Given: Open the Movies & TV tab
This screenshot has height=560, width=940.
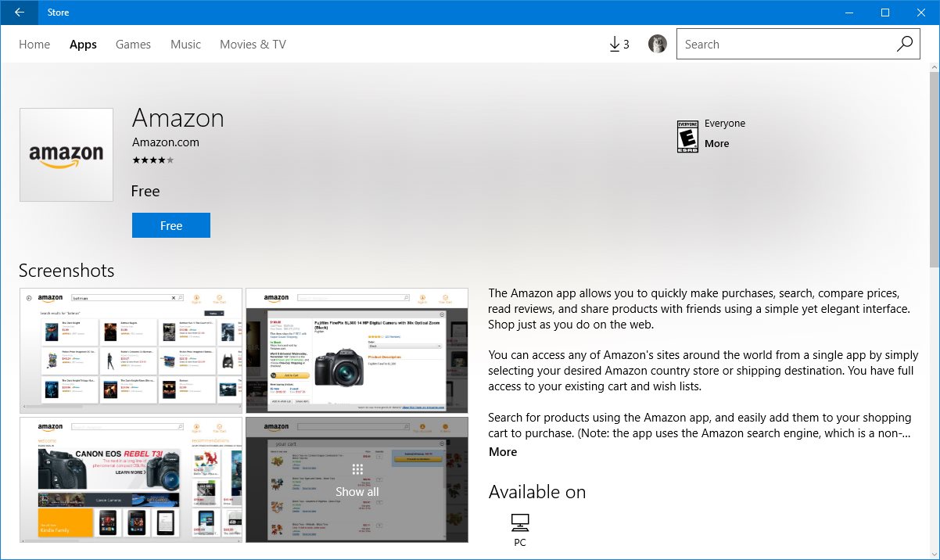Looking at the screenshot, I should pos(253,45).
